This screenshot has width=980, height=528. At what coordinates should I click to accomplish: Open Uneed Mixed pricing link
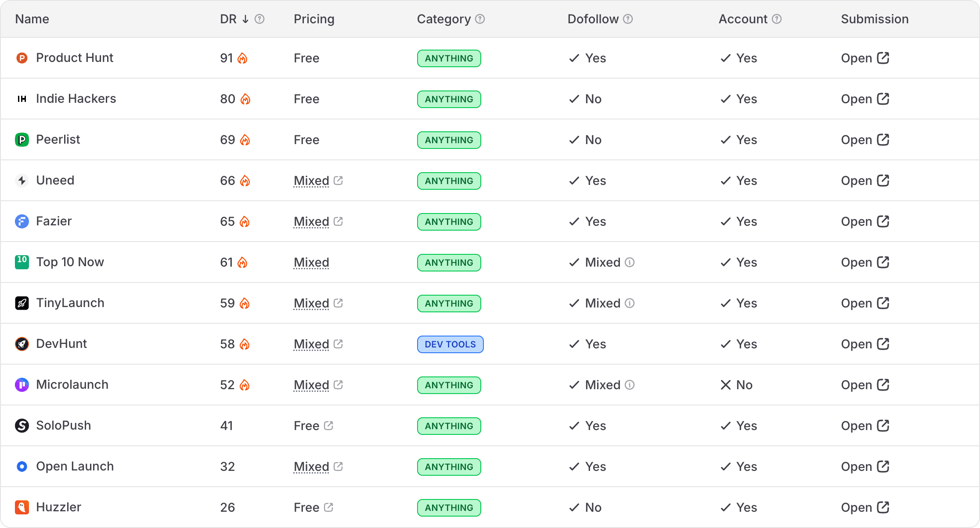(318, 181)
